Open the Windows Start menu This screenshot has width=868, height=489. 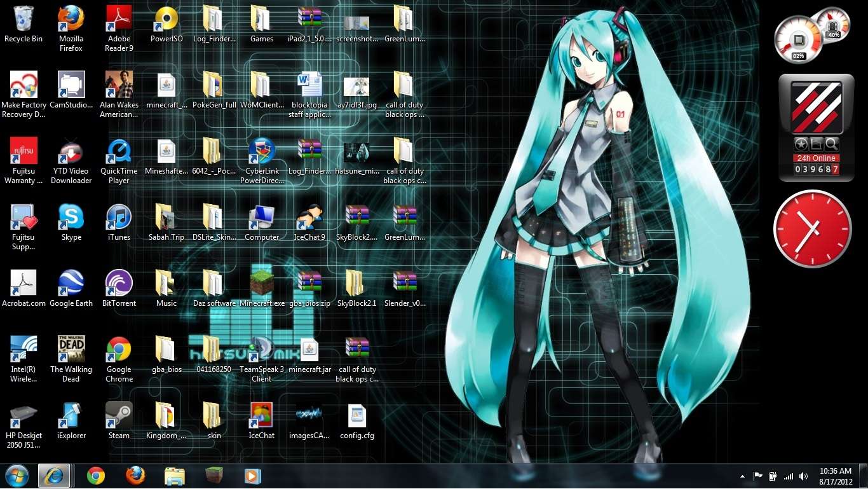pyautogui.click(x=17, y=476)
